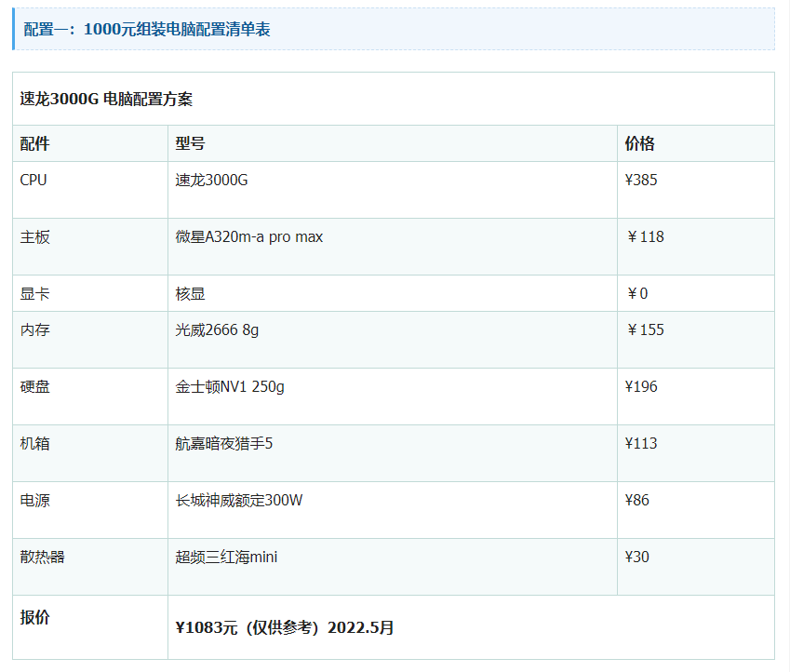The height and width of the screenshot is (672, 790).
Task: Select 金士顿NV1 250g hard drive cell
Action: point(230,386)
